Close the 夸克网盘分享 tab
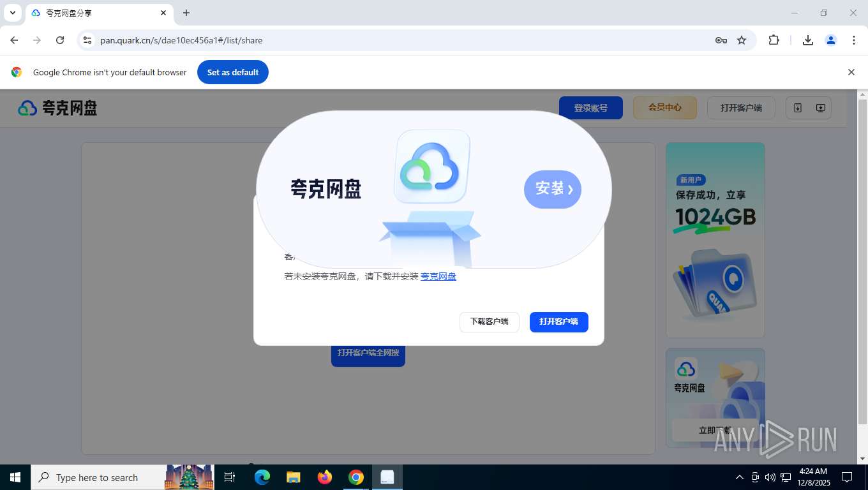The width and height of the screenshot is (868, 490). coord(163,13)
